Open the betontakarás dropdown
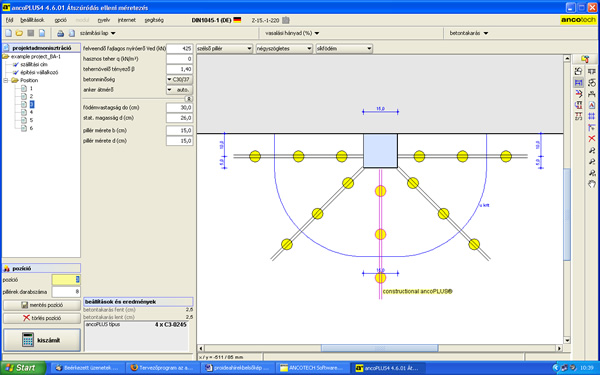The height and width of the screenshot is (375, 600). (469, 33)
